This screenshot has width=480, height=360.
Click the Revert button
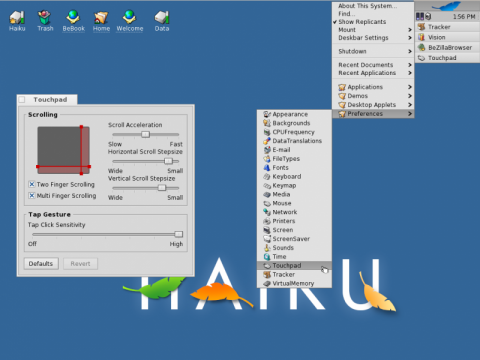point(80,264)
